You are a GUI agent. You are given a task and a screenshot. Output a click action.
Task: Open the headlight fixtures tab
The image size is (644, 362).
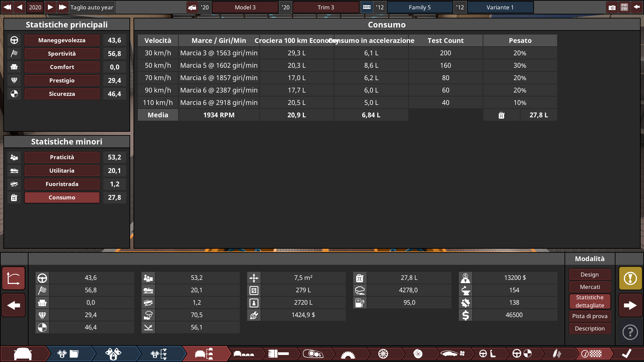313,354
